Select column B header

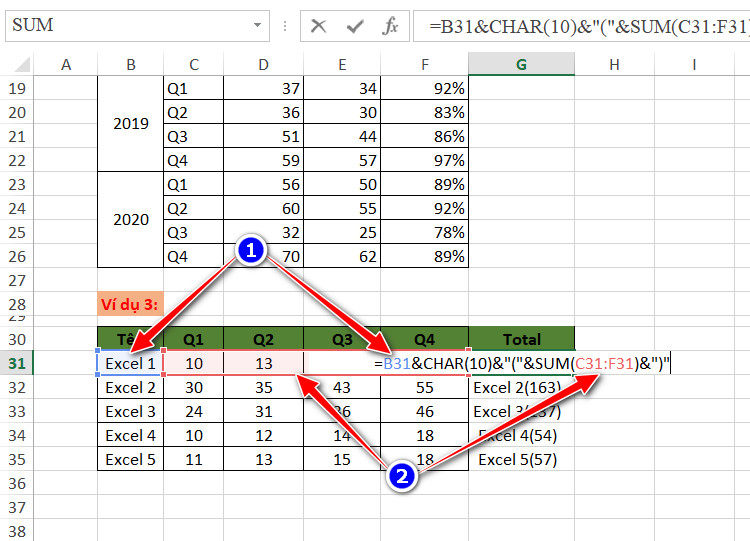coord(131,64)
